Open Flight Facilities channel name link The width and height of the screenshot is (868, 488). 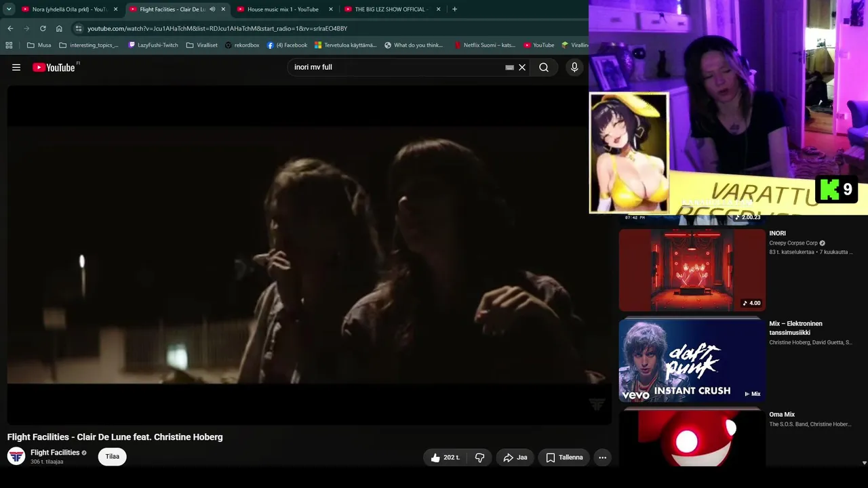coord(55,453)
